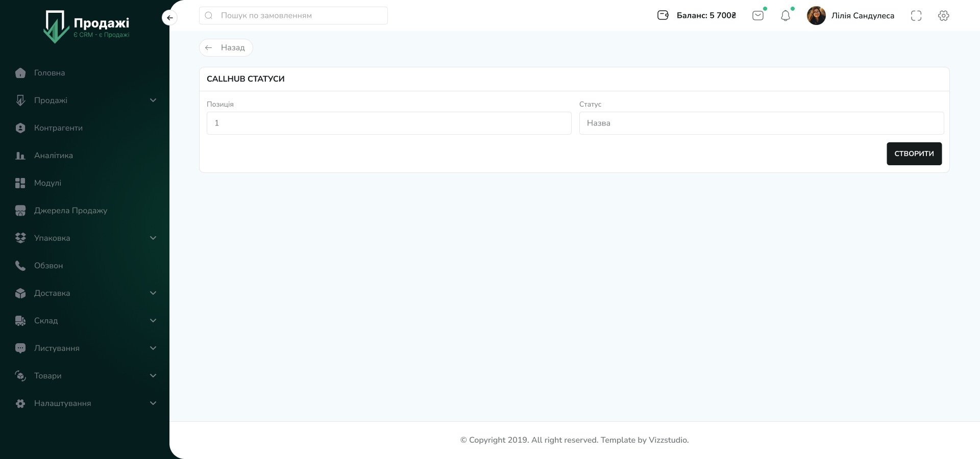Screen dimensions: 980x459
Task: Click the search magnifier icon
Action: (209, 16)
